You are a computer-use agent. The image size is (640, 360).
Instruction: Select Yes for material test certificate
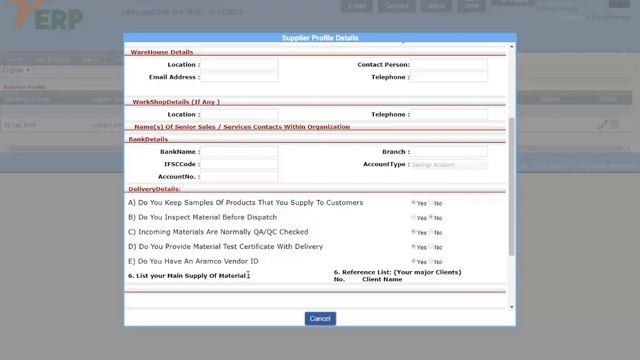pyautogui.click(x=413, y=247)
